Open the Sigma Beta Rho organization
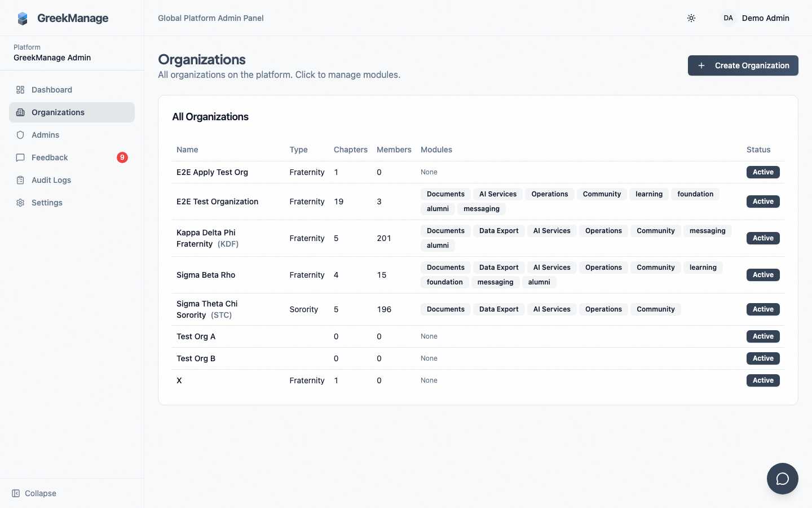Screen dimensions: 812x508 point(478,275)
